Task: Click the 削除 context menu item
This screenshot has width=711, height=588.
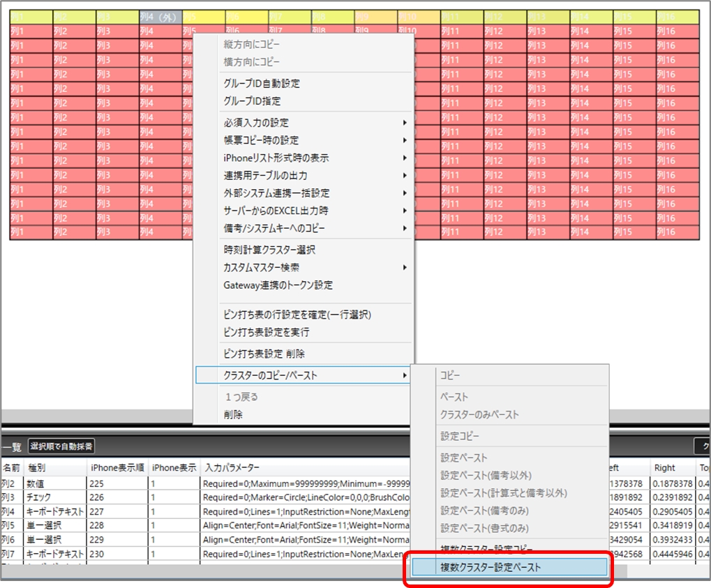Action: (x=233, y=414)
